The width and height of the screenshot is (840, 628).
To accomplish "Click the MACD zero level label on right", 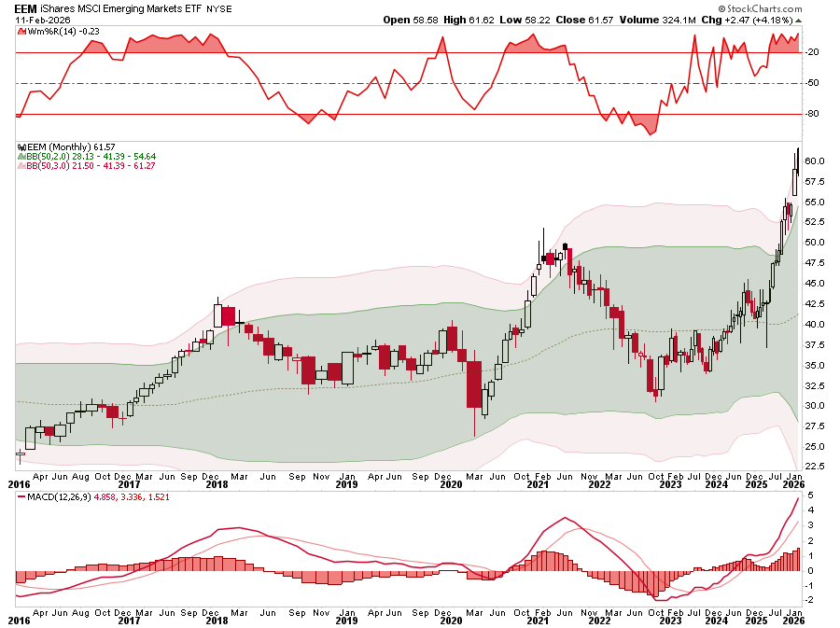I will 811,570.
